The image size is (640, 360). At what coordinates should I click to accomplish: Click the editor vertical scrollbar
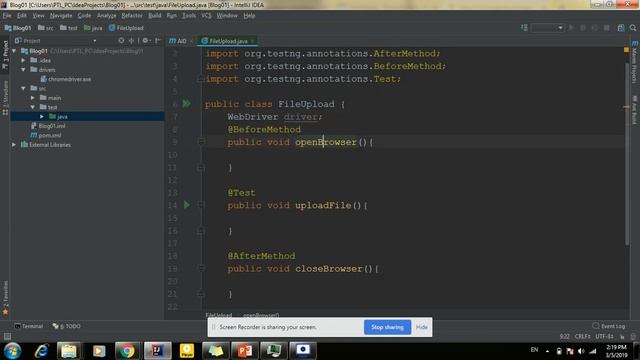click(x=626, y=155)
